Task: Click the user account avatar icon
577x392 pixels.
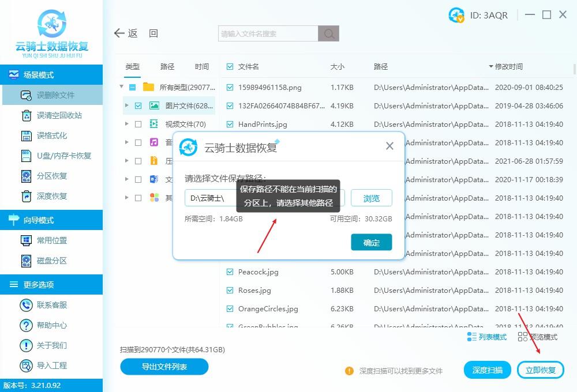Action: point(456,15)
